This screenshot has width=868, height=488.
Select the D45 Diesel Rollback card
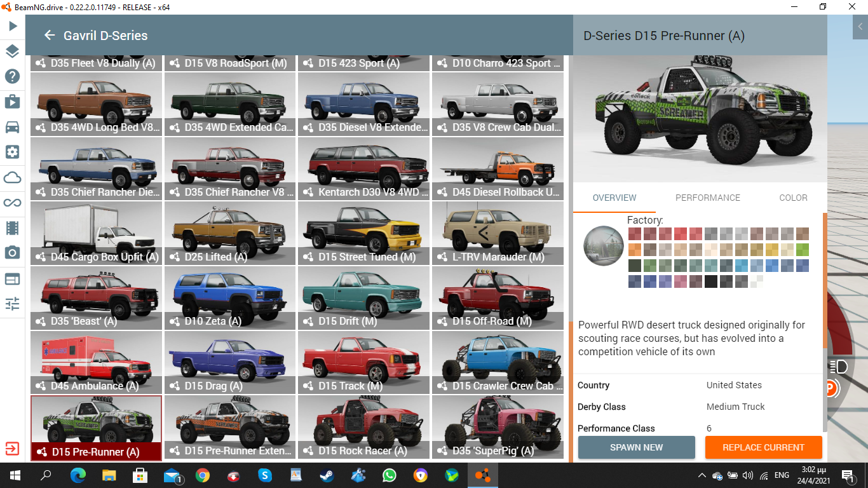pyautogui.click(x=498, y=168)
